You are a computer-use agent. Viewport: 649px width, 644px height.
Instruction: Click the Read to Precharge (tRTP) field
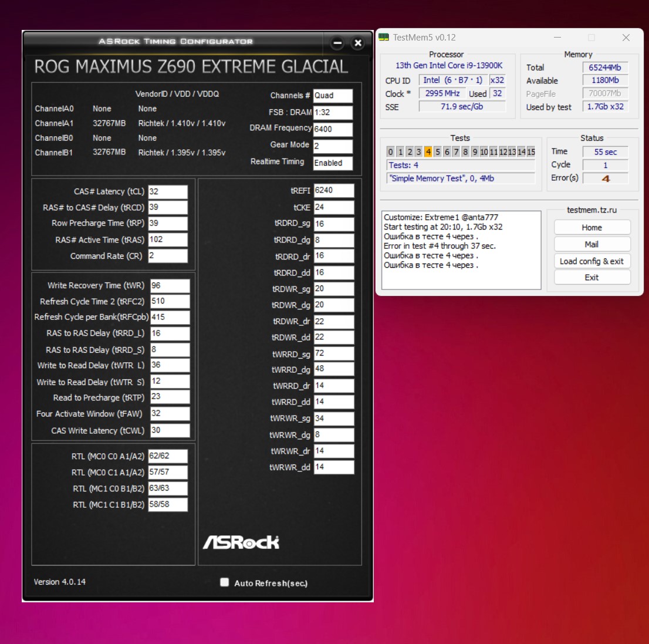tap(170, 397)
